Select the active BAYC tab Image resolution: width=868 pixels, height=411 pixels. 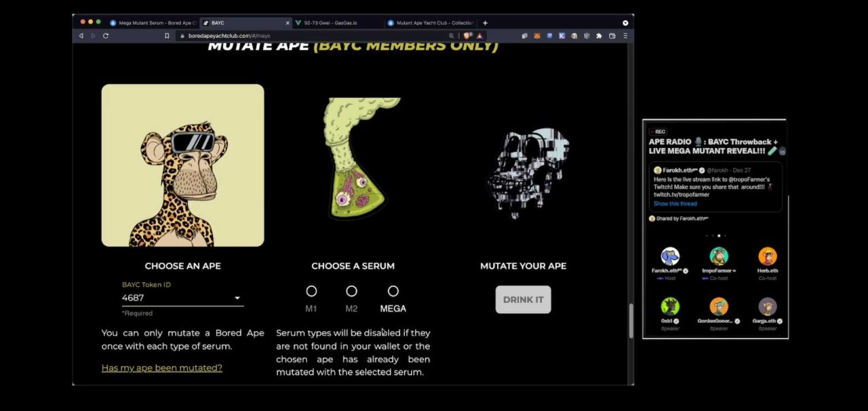[x=245, y=22]
